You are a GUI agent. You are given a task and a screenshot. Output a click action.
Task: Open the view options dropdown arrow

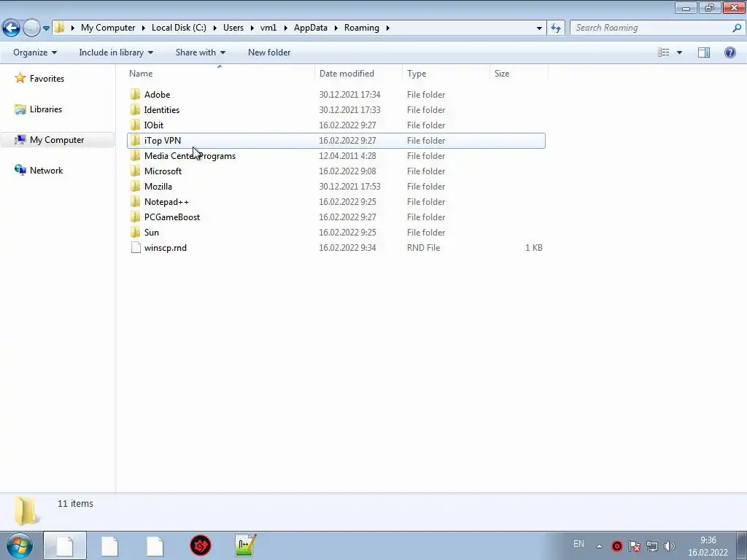679,52
